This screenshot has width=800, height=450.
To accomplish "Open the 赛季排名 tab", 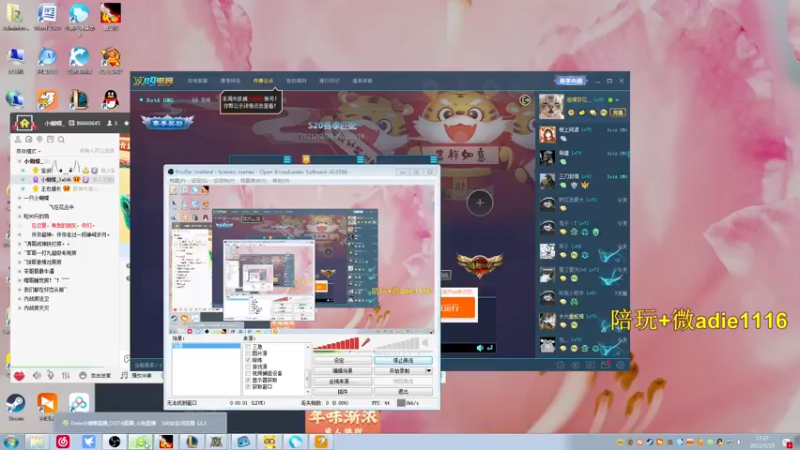I will click(231, 81).
